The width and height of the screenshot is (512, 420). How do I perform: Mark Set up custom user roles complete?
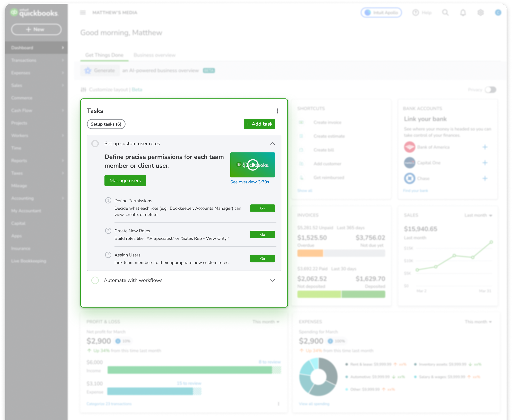95,143
